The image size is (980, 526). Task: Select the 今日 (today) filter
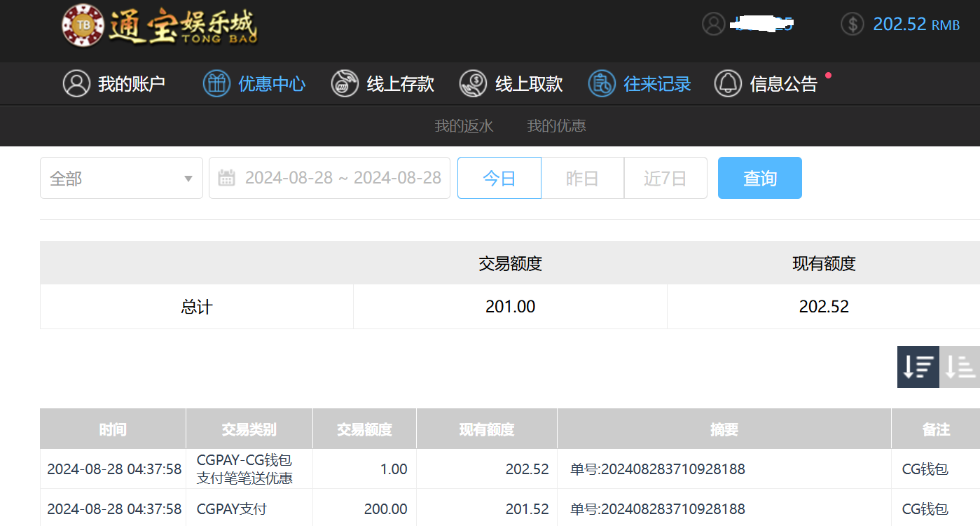tap(499, 178)
